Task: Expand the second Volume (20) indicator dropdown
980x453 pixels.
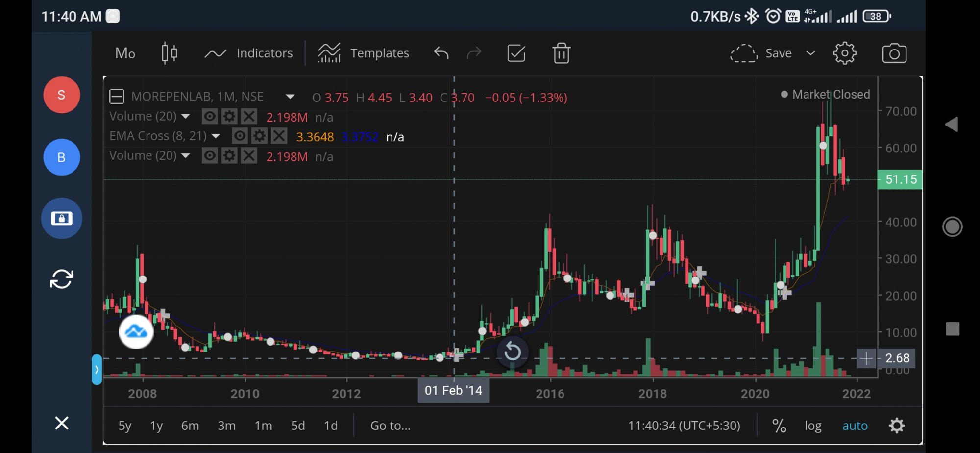Action: 185,156
